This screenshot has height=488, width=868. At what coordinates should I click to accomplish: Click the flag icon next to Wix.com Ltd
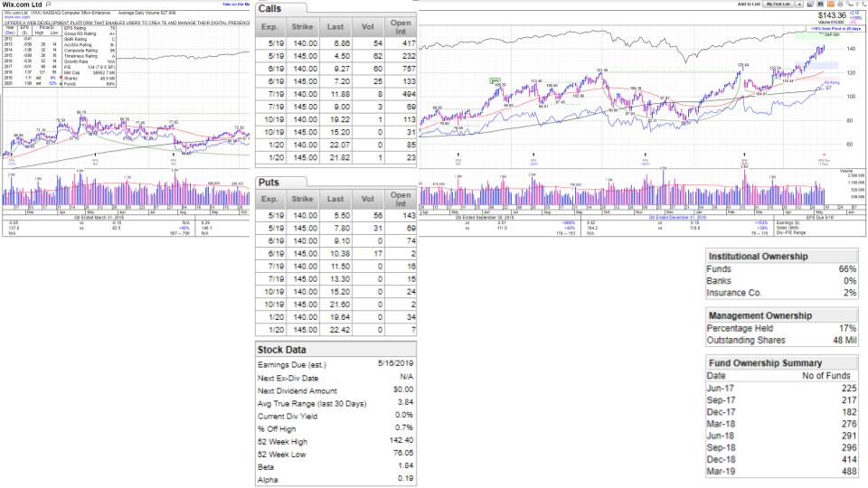point(48,5)
